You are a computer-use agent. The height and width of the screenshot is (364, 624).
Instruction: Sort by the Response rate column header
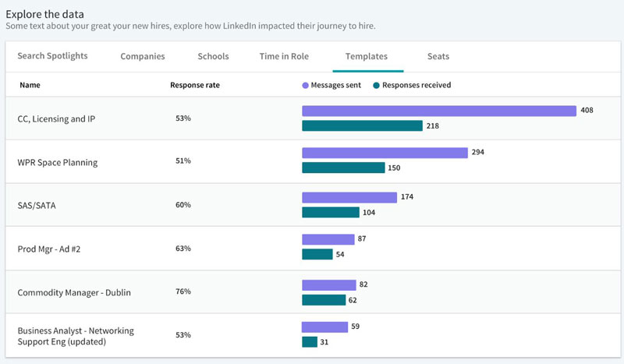coord(194,85)
